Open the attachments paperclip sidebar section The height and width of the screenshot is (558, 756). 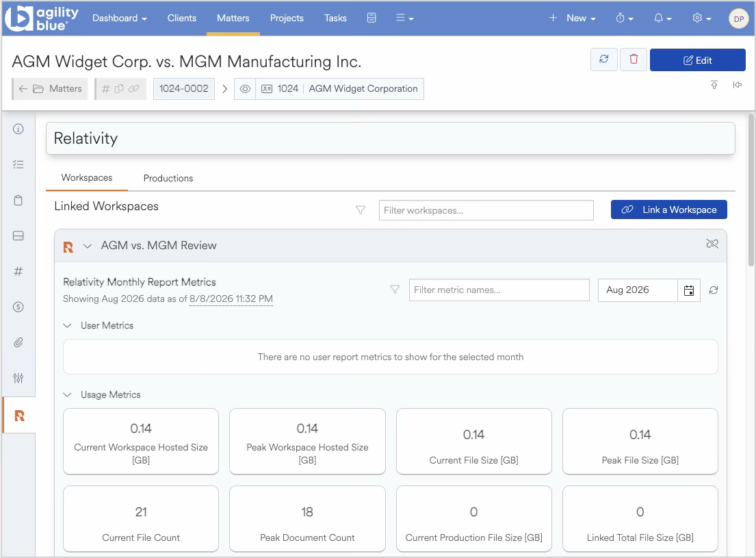pyautogui.click(x=18, y=343)
